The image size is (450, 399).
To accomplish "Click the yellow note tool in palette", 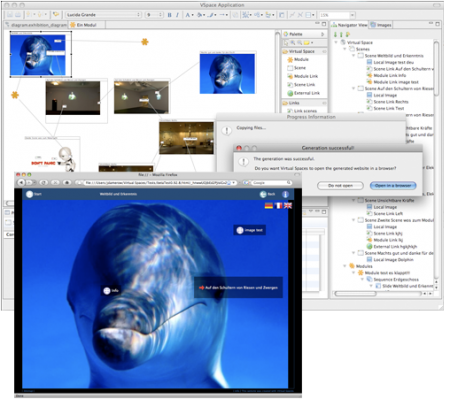I will click(x=306, y=43).
